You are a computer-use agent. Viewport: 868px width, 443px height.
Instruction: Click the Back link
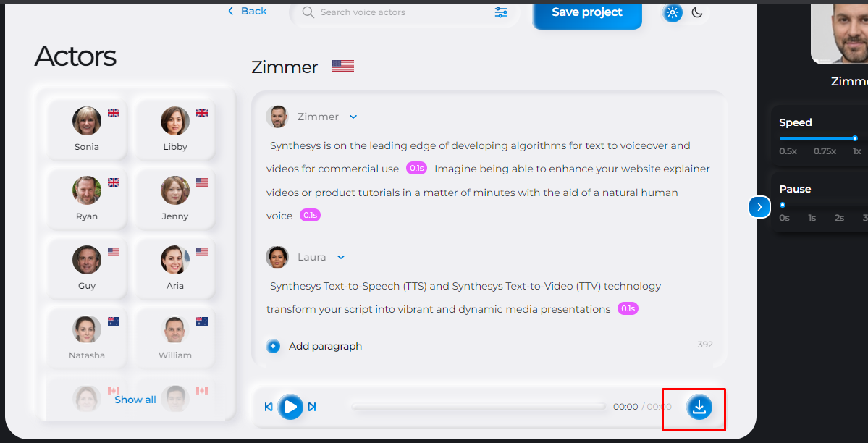click(x=248, y=11)
